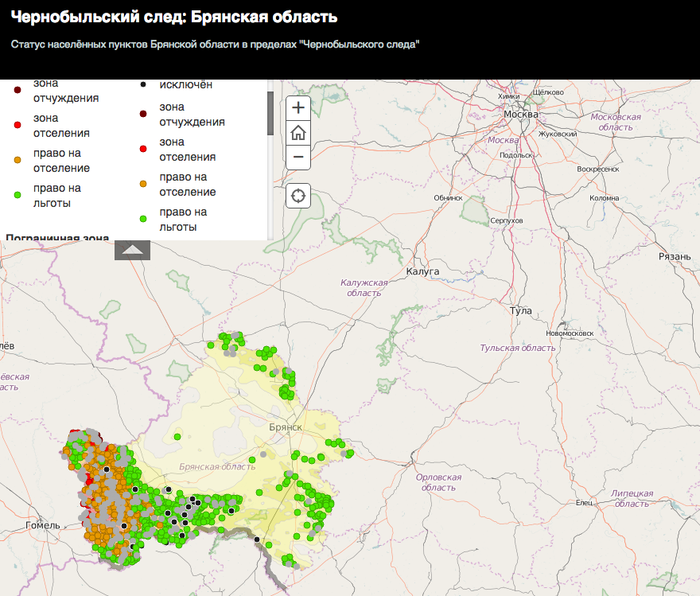
Task: Click the 'Калуга' city label on map
Action: (422, 271)
